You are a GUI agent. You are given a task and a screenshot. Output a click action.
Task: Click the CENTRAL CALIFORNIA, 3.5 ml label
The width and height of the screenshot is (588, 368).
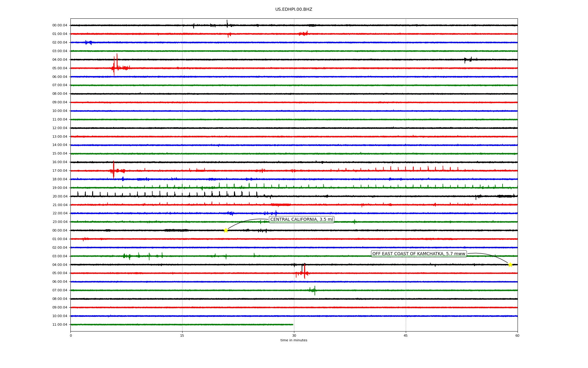tap(301, 219)
